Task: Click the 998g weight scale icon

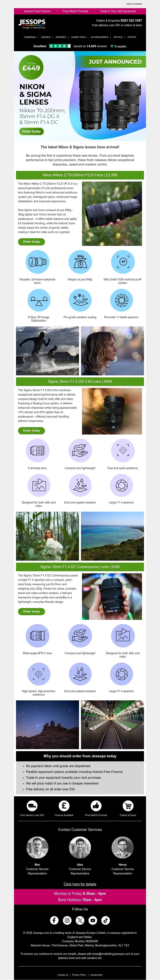Action: (x=80, y=262)
